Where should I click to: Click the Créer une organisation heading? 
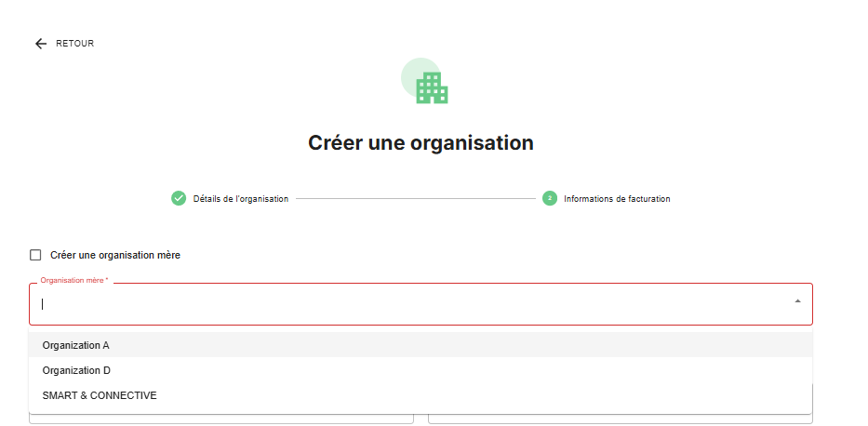click(x=421, y=142)
